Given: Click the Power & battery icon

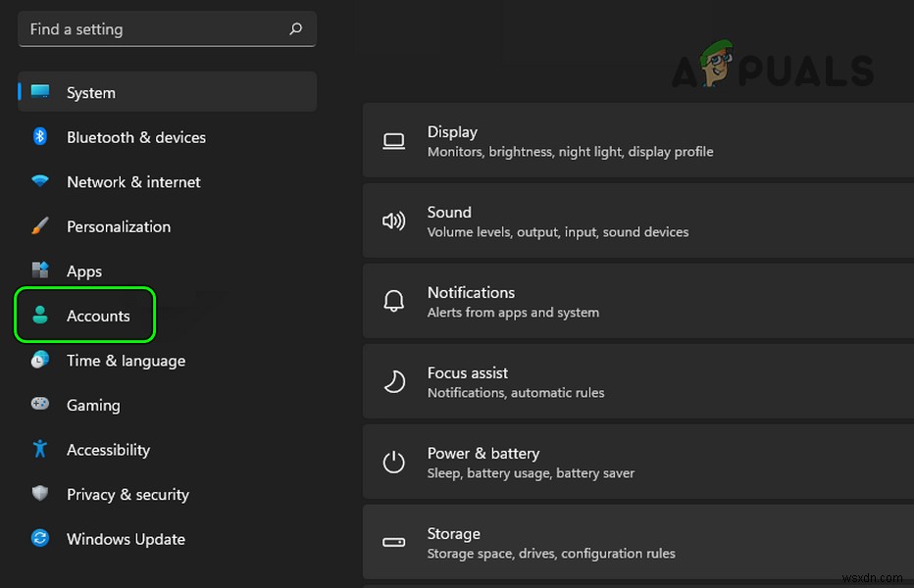Looking at the screenshot, I should (393, 462).
